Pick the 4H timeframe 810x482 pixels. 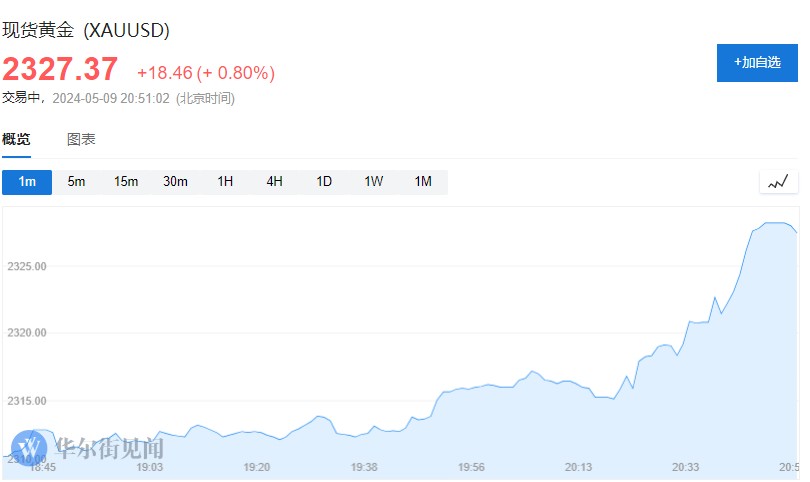tap(274, 182)
